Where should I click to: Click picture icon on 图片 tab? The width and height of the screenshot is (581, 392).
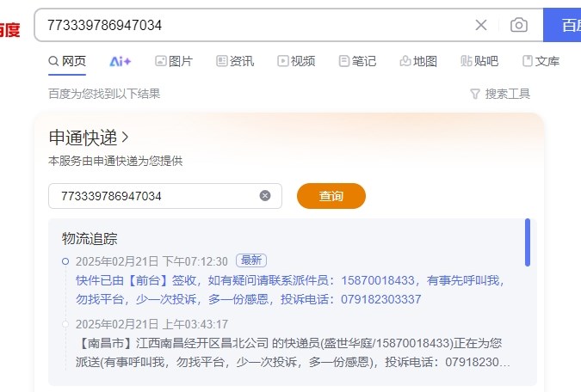[x=160, y=61]
